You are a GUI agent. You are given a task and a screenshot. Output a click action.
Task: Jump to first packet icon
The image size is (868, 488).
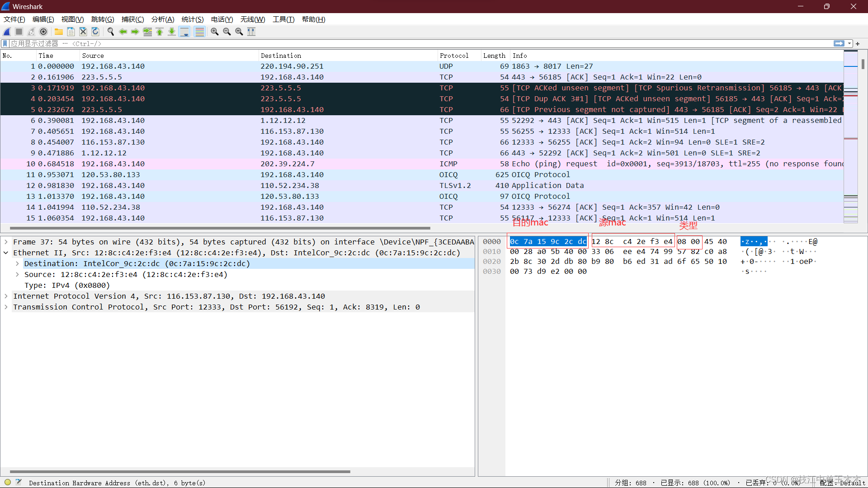tap(160, 32)
